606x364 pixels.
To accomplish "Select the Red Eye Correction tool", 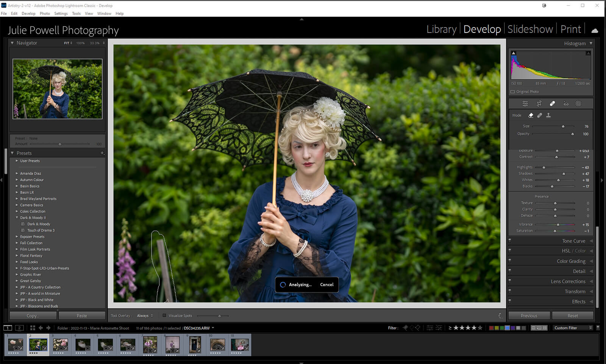I will 566,104.
